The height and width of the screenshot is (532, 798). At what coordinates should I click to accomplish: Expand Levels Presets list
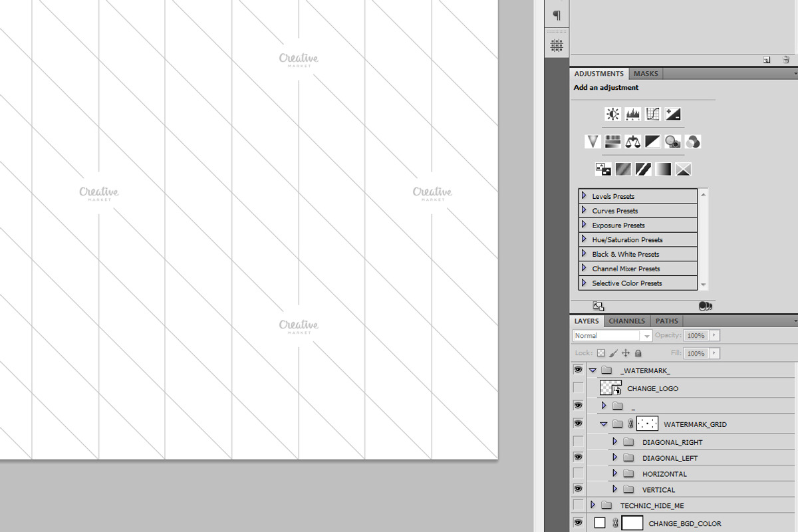point(584,196)
